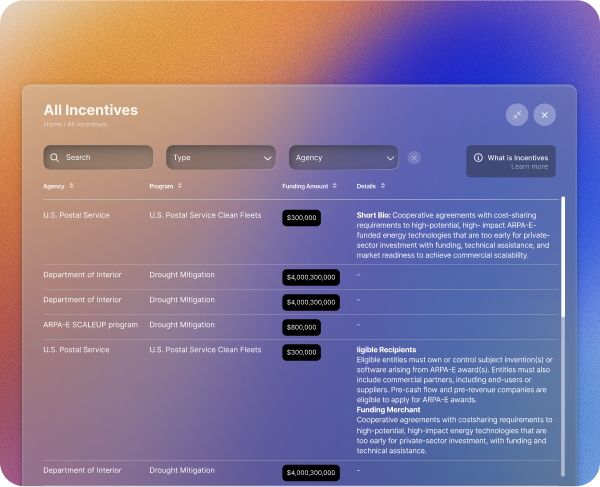The height and width of the screenshot is (487, 600).
Task: Sort by Details column arrows
Action: [x=383, y=186]
